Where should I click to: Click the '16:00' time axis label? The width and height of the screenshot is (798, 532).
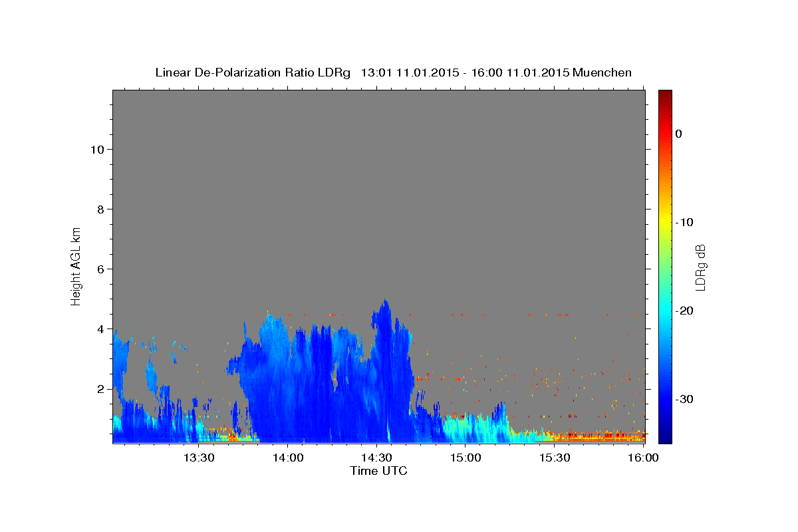point(644,458)
